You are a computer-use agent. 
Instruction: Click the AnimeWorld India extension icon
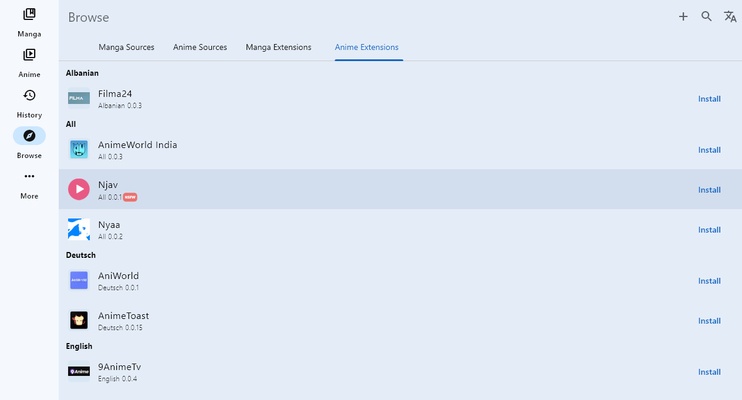coord(79,150)
